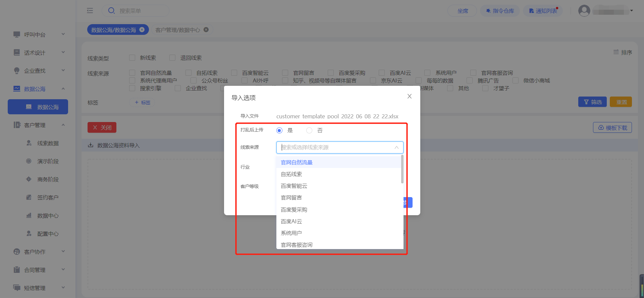Viewport: 644px width, 298px height.
Task: Check the 新线索 checkbox
Action: coord(132,58)
